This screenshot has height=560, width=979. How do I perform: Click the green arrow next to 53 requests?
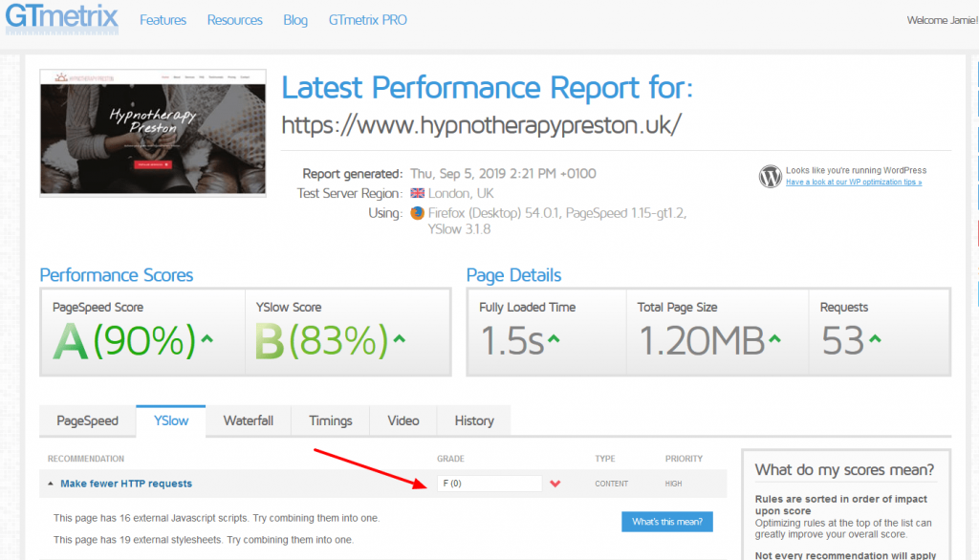pos(876,339)
